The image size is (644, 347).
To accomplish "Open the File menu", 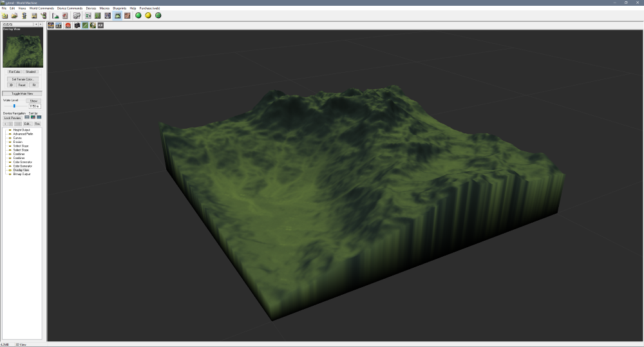I will [4, 8].
